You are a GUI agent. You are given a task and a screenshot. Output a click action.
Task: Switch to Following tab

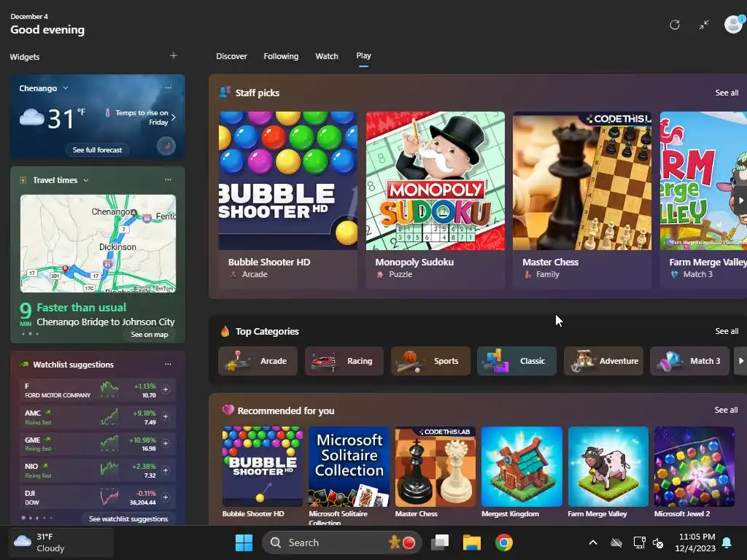click(281, 56)
